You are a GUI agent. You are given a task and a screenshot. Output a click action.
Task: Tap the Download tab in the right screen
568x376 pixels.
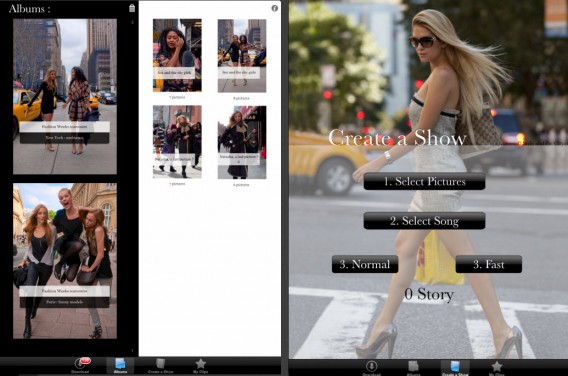pos(372,368)
